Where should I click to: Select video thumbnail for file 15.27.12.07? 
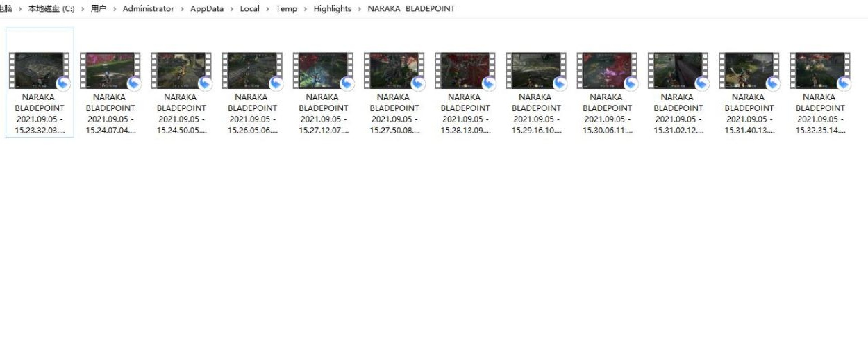tap(323, 70)
